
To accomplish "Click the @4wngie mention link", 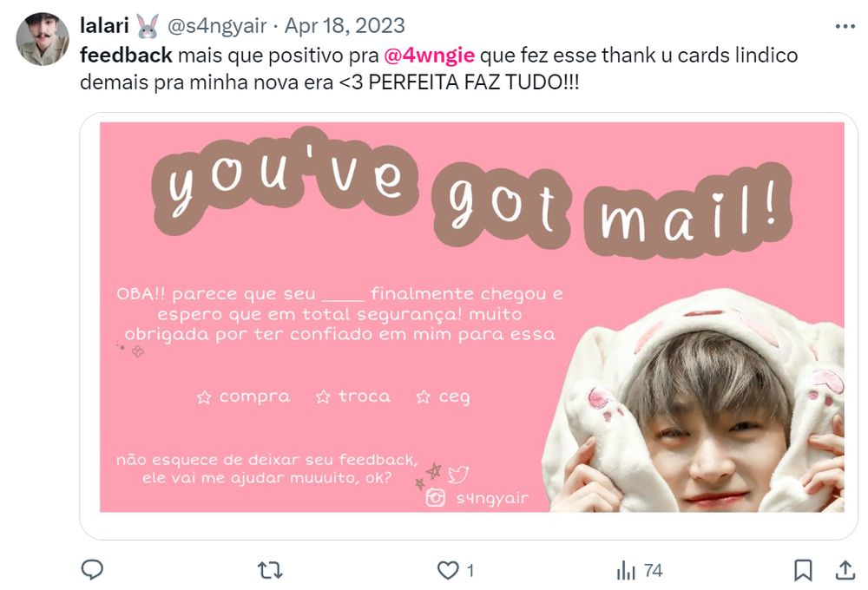I will click(x=429, y=56).
